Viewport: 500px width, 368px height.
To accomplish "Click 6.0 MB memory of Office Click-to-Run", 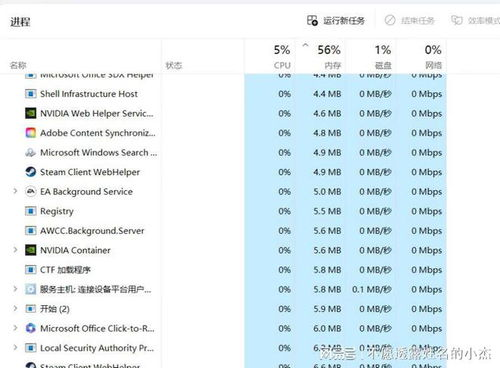I will pos(327,329).
